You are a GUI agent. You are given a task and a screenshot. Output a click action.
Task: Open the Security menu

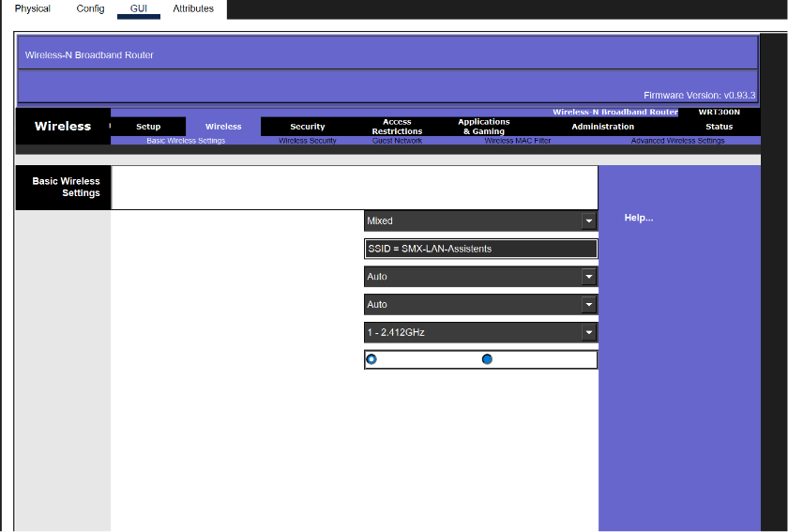pos(308,127)
